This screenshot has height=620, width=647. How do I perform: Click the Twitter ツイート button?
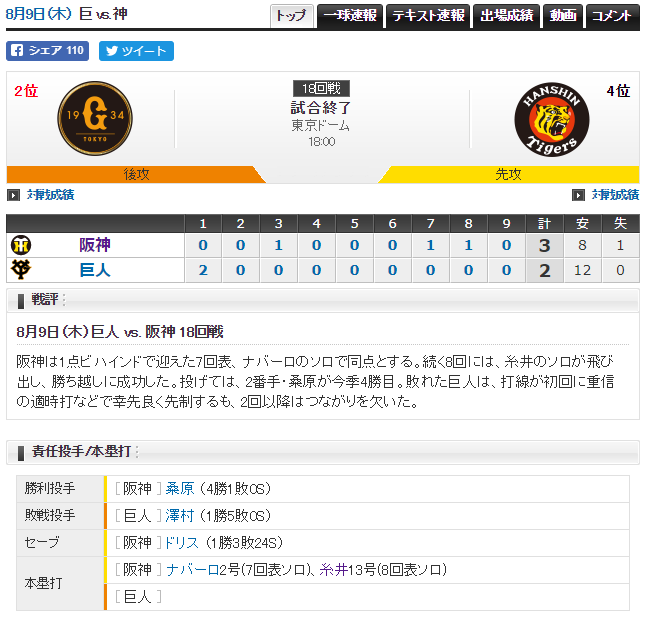click(x=136, y=51)
